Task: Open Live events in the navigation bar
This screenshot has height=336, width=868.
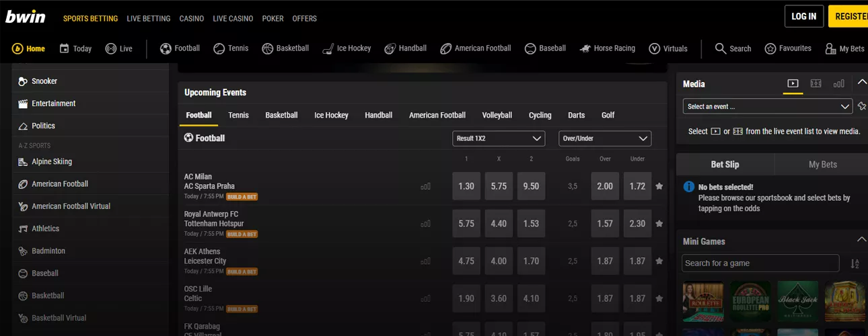Action: [x=118, y=48]
